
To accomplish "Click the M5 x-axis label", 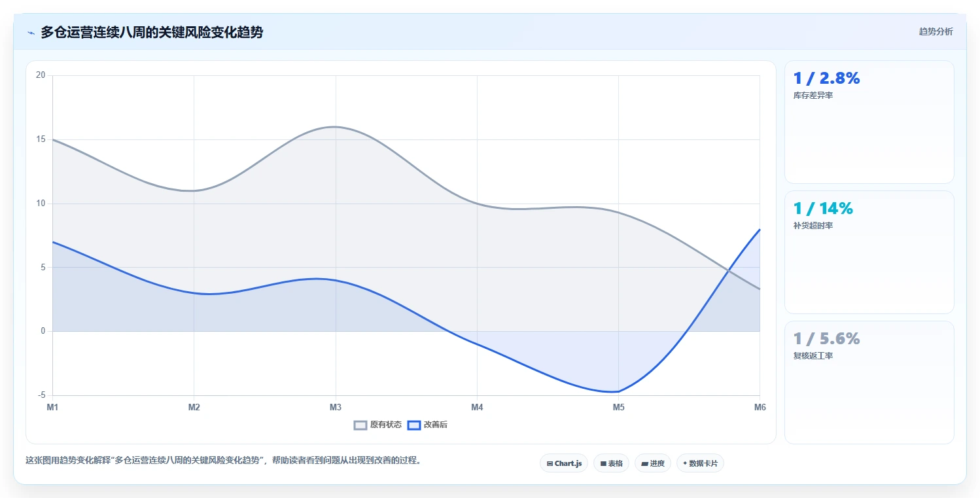I will coord(618,407).
